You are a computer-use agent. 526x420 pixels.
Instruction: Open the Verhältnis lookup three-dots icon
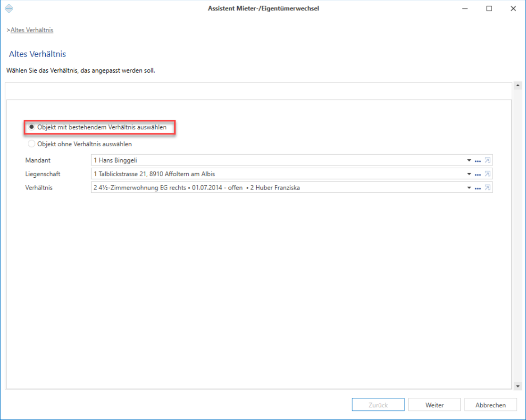click(478, 188)
